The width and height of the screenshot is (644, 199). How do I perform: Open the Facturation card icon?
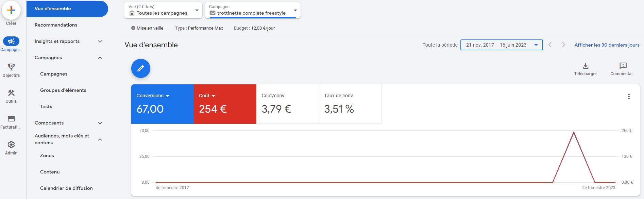[x=11, y=119]
